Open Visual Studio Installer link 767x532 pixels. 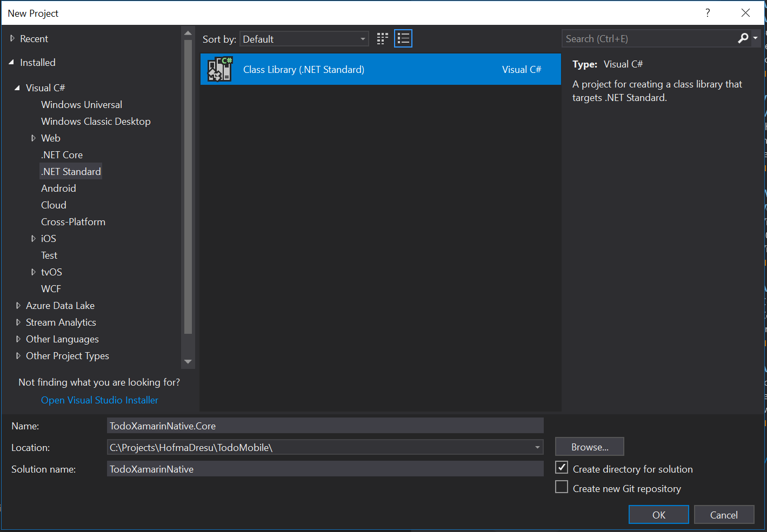tap(99, 400)
